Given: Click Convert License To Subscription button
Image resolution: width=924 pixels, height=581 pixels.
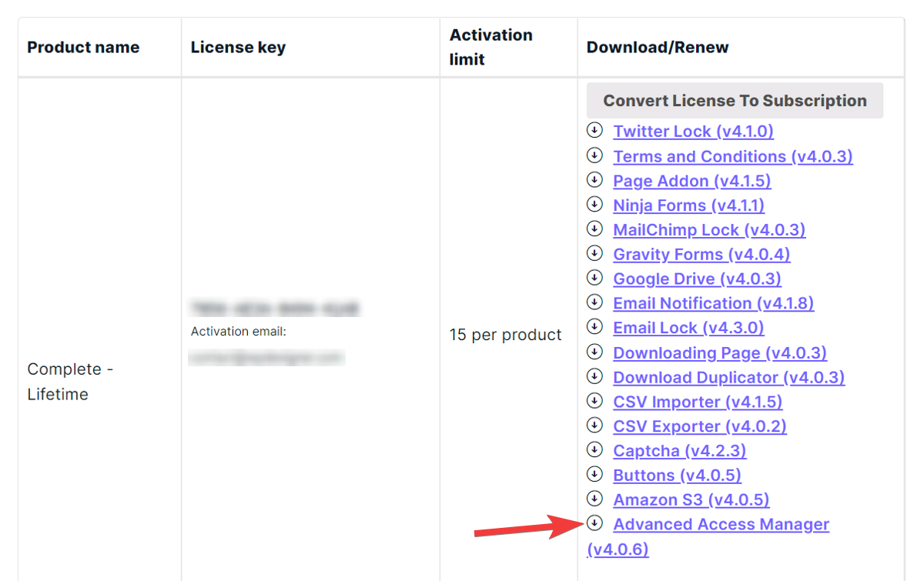Looking at the screenshot, I should coord(735,101).
